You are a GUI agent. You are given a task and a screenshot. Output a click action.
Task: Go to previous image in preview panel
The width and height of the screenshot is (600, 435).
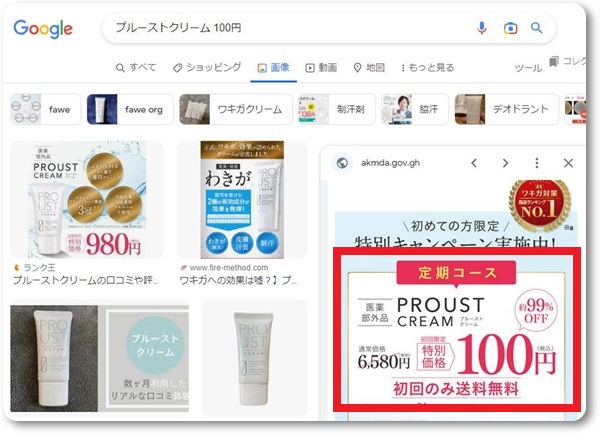coord(474,163)
